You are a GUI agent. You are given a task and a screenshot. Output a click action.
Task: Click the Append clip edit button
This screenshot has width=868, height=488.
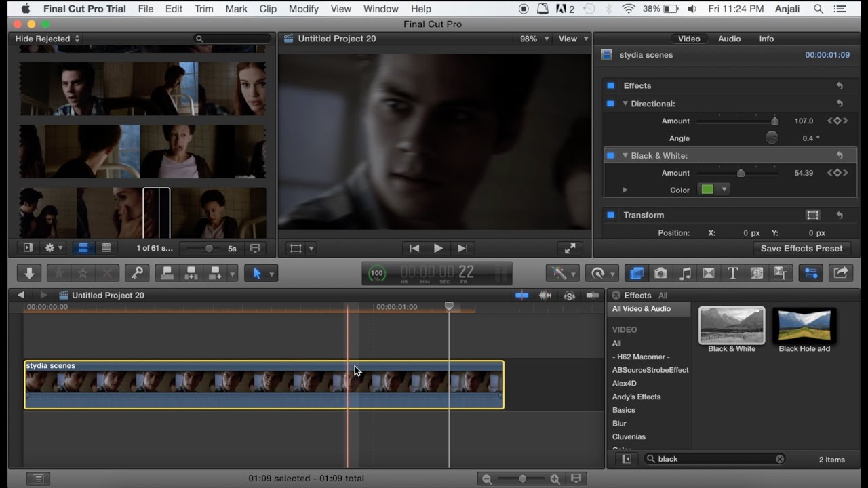click(x=216, y=273)
